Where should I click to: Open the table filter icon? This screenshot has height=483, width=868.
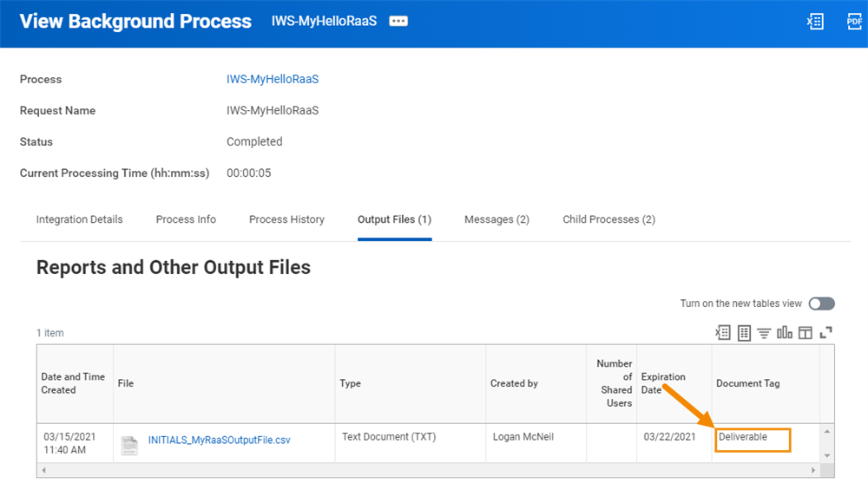point(764,333)
